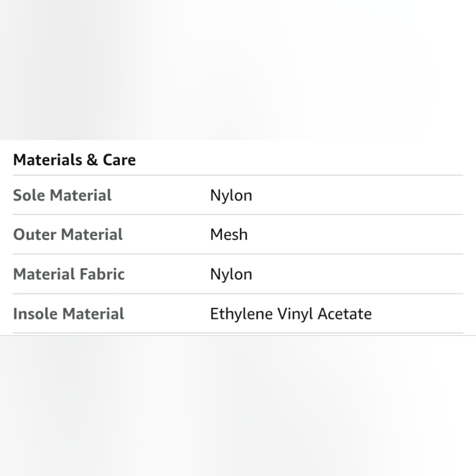This screenshot has width=476, height=476.
Task: Select the Outer Material label
Action: tap(68, 234)
